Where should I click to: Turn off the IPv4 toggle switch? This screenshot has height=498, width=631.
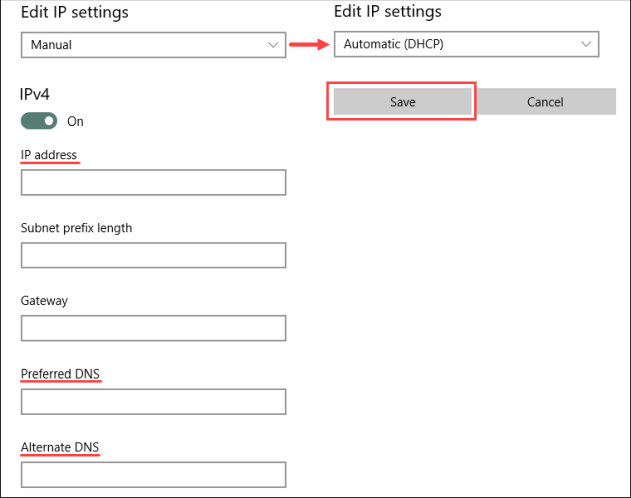click(39, 121)
